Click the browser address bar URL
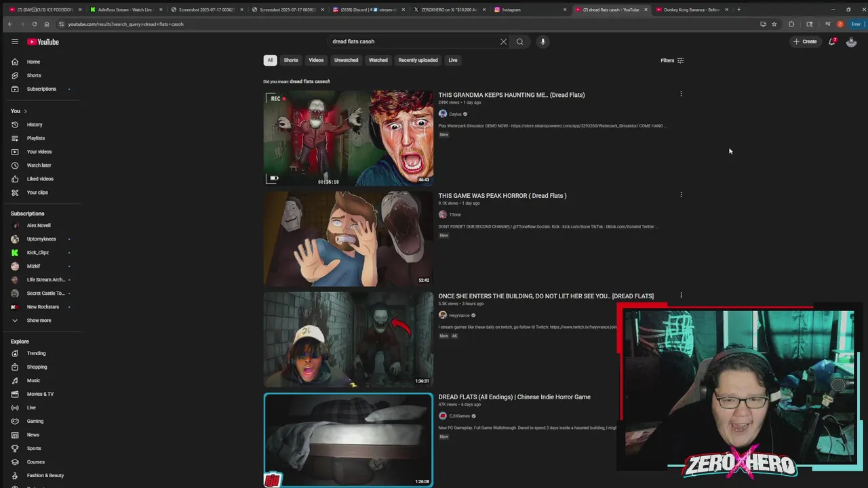Image resolution: width=868 pixels, height=488 pixels. point(125,24)
